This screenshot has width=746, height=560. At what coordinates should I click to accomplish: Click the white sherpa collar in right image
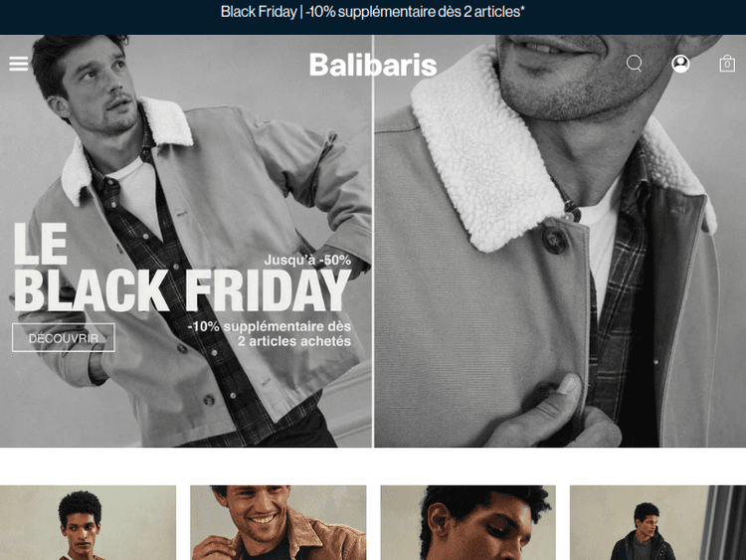click(x=485, y=152)
